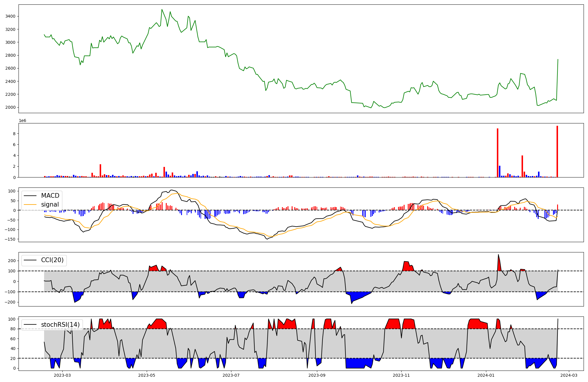Click the tallest red volume bar at far right

pos(557,151)
